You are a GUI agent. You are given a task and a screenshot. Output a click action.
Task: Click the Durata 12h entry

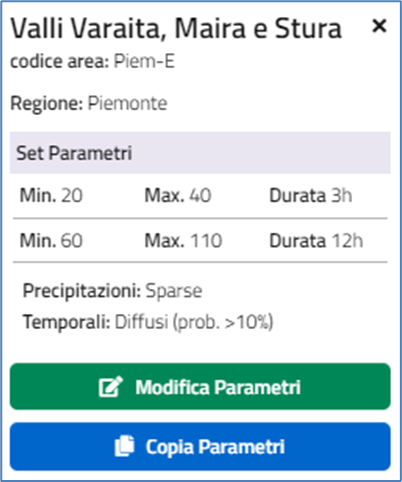(x=316, y=240)
